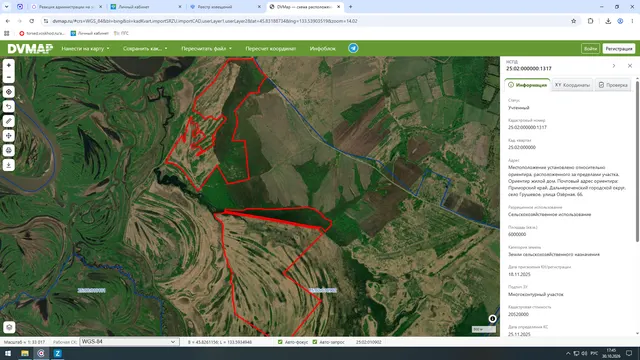Image resolution: width=640 pixels, height=360 pixels.
Task: Expand the browser tab search dropdown
Action: tap(7, 7)
